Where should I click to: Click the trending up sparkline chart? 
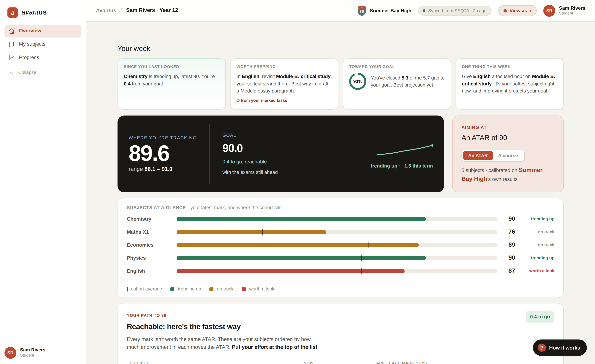tap(405, 150)
